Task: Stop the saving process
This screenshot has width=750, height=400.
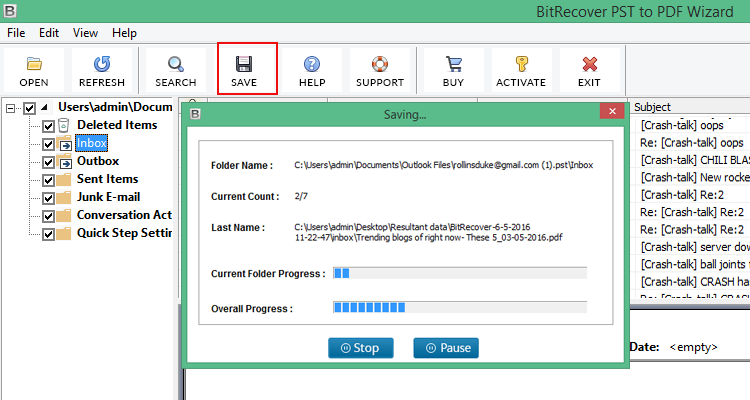Action: [361, 348]
